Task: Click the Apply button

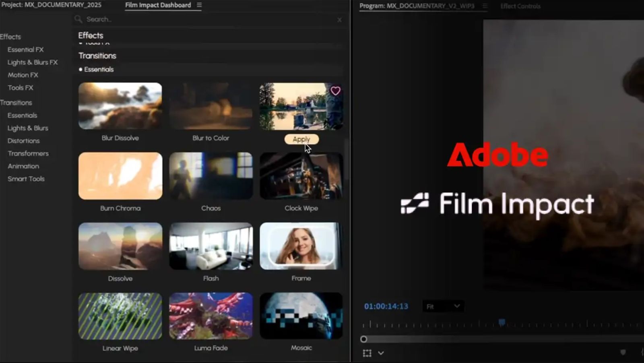Action: (x=301, y=139)
